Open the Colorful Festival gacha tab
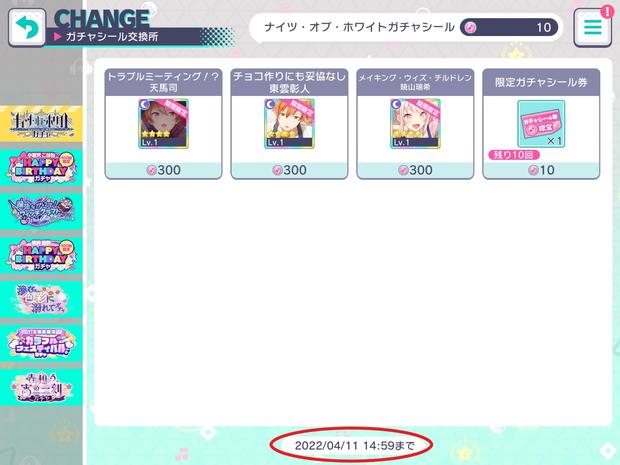620x465 pixels. click(x=41, y=343)
